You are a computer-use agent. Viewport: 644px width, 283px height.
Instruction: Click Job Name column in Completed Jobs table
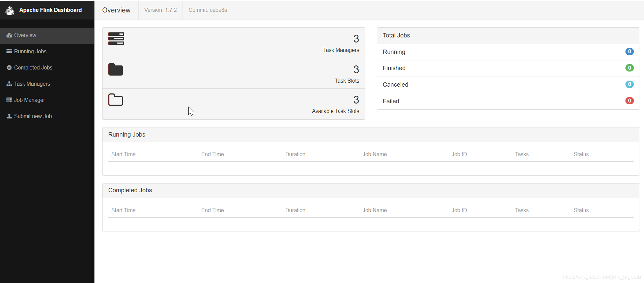point(375,210)
